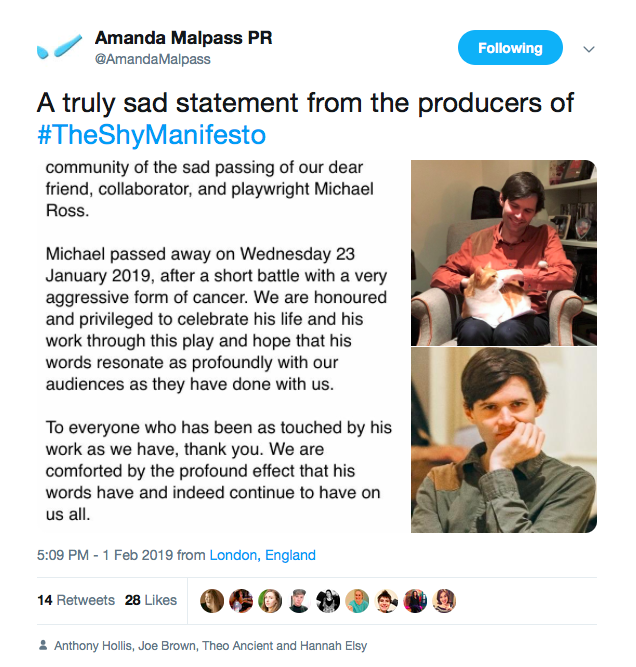Image resolution: width=636 pixels, height=667 pixels.
Task: Click the fifth black-and-white liker avatar
Action: 328,600
